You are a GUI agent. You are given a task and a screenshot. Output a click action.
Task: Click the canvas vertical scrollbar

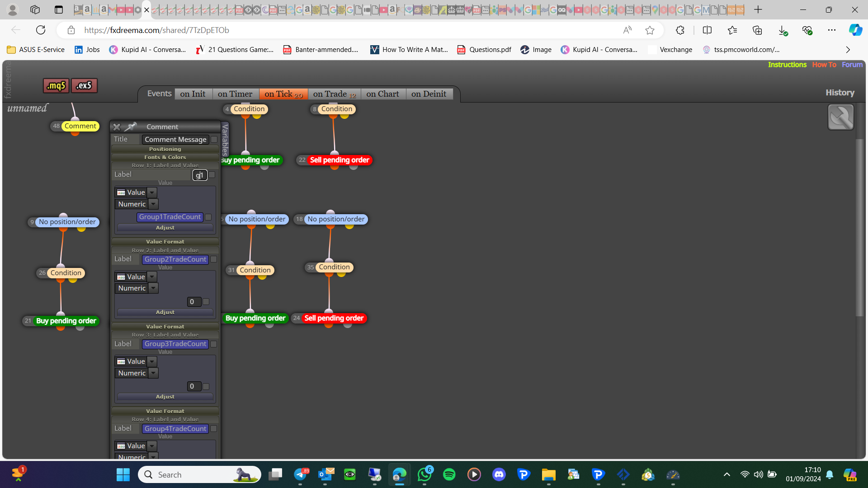pos(859,228)
